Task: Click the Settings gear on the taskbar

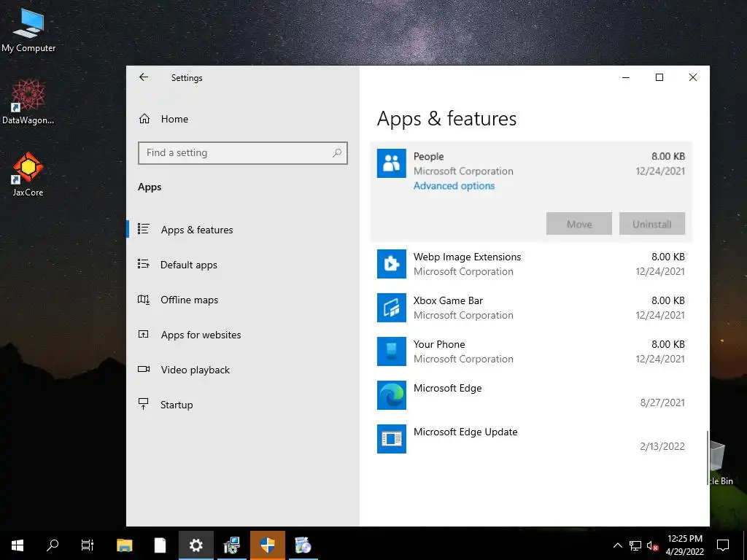Action: [x=196, y=545]
